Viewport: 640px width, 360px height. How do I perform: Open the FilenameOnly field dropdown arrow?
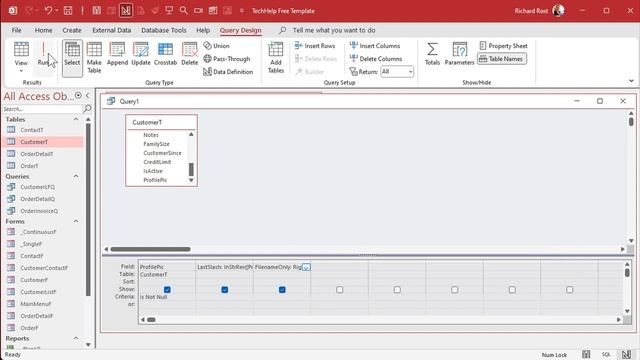pos(306,267)
